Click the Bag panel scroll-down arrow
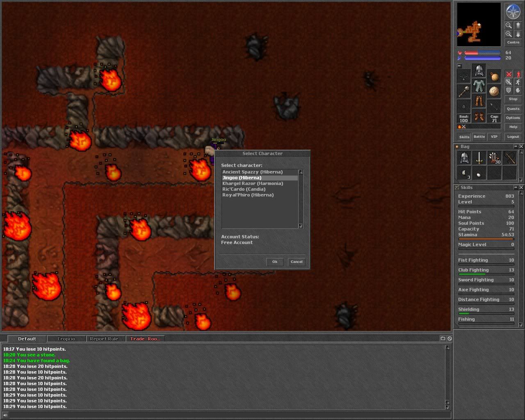 point(521,180)
